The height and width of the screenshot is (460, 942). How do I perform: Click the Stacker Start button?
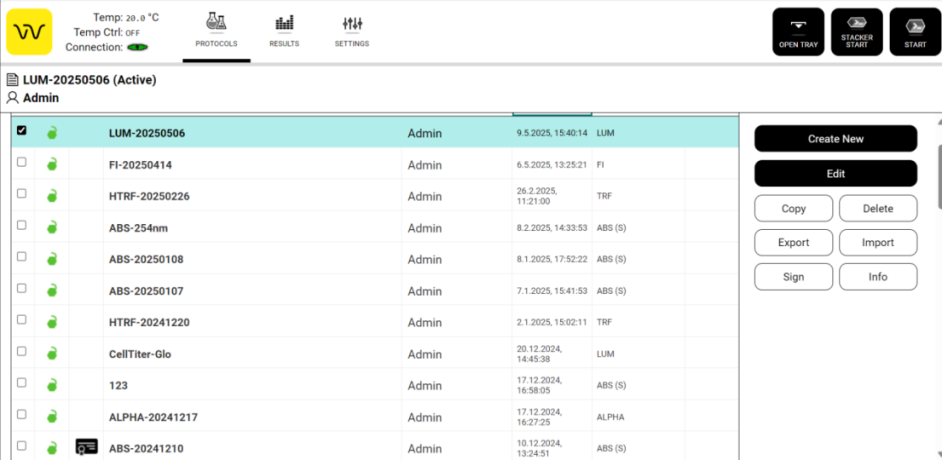857,32
